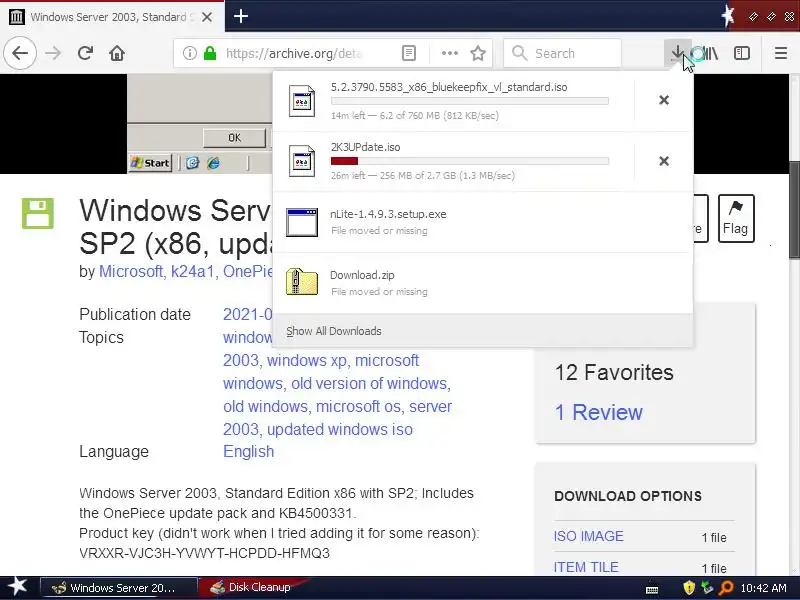Click 5.2.3790.5583_x86_bluekeepfix_vl_standard.iso filename

[449, 87]
